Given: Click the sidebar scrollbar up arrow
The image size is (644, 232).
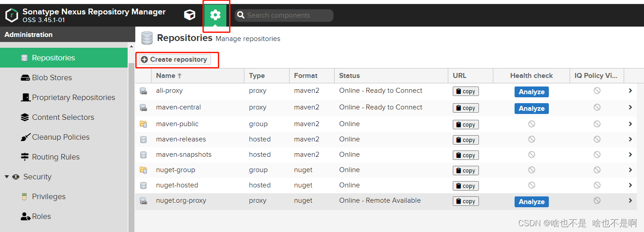Looking at the screenshot, I should 131,46.
